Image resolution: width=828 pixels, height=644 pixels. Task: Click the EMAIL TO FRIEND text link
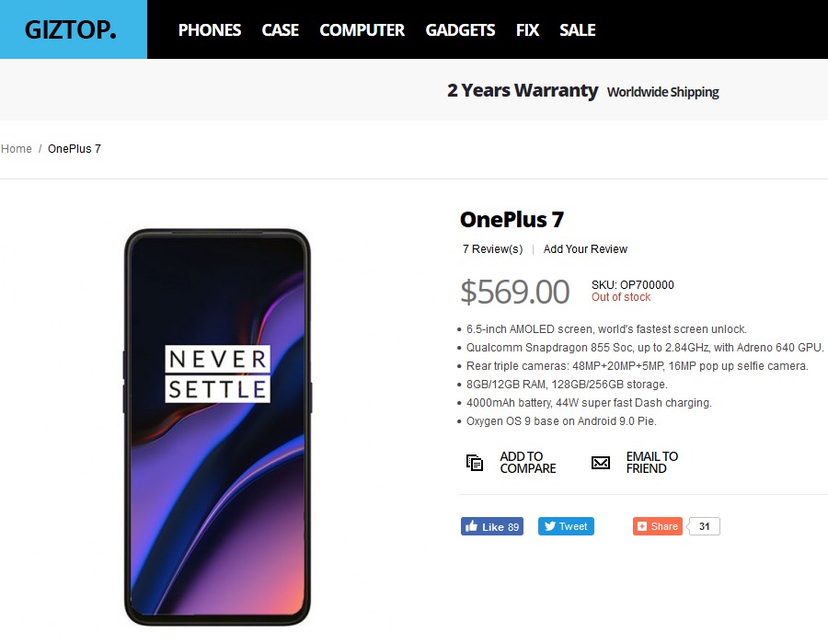tap(652, 463)
